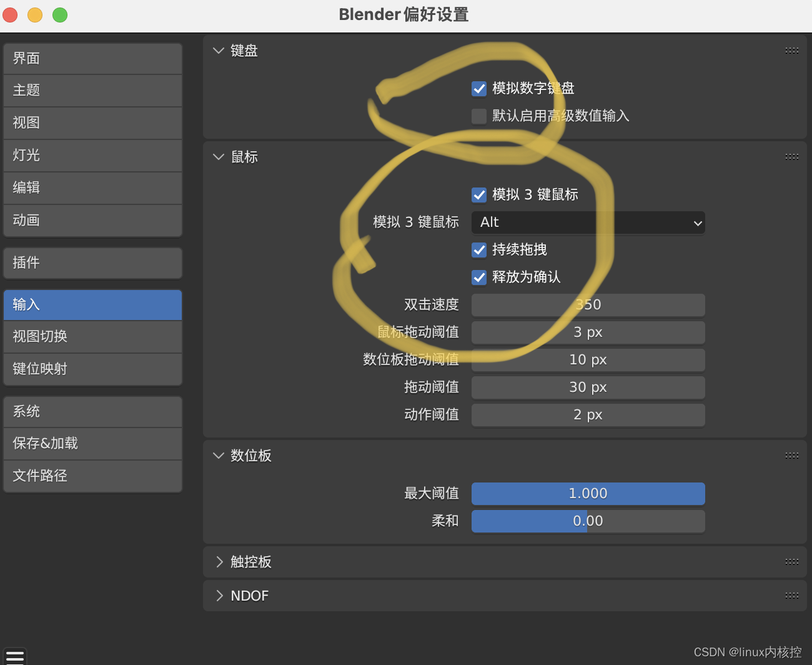The image size is (812, 665).
Task: Open the 视图切换 tab
Action: click(x=92, y=337)
